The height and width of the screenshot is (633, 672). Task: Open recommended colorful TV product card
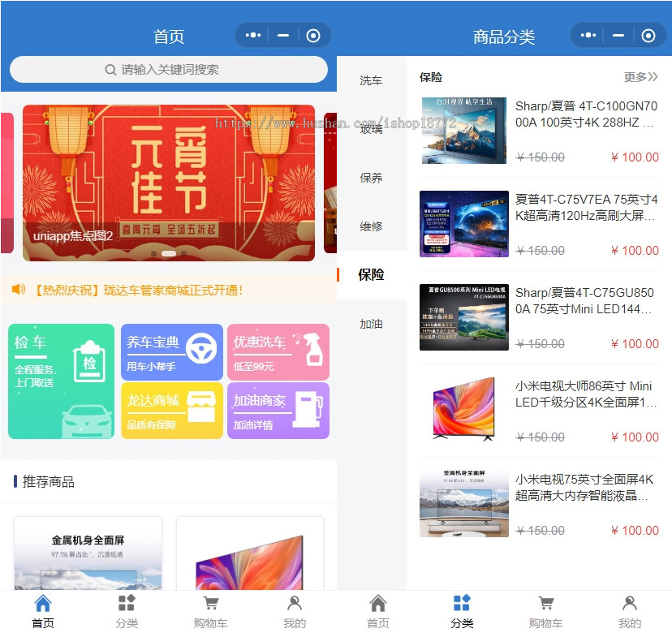[250, 553]
